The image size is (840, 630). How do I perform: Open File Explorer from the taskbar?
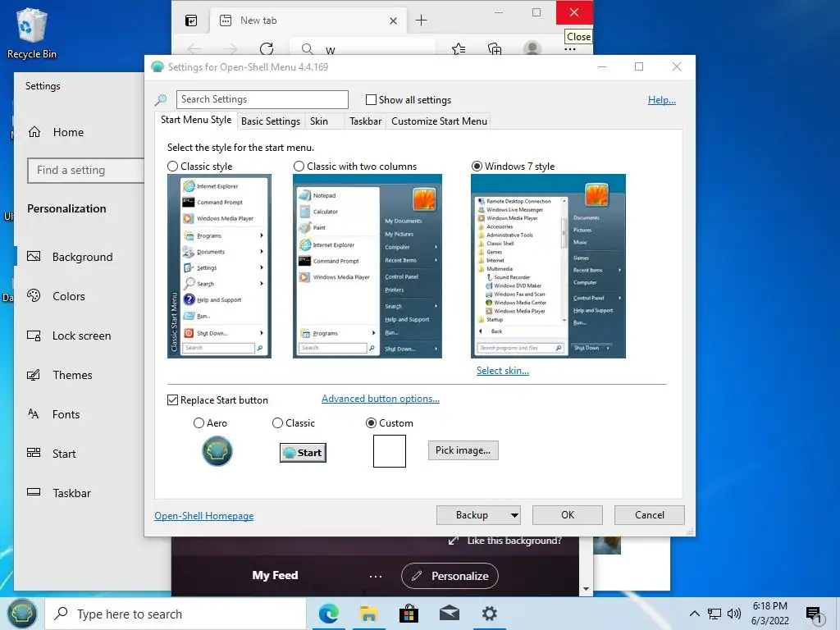[368, 614]
